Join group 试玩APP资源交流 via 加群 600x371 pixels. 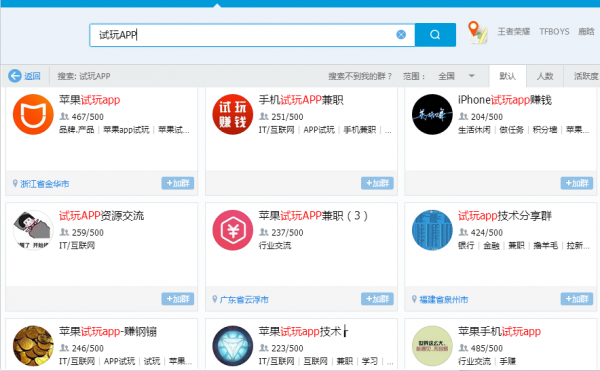click(x=178, y=299)
